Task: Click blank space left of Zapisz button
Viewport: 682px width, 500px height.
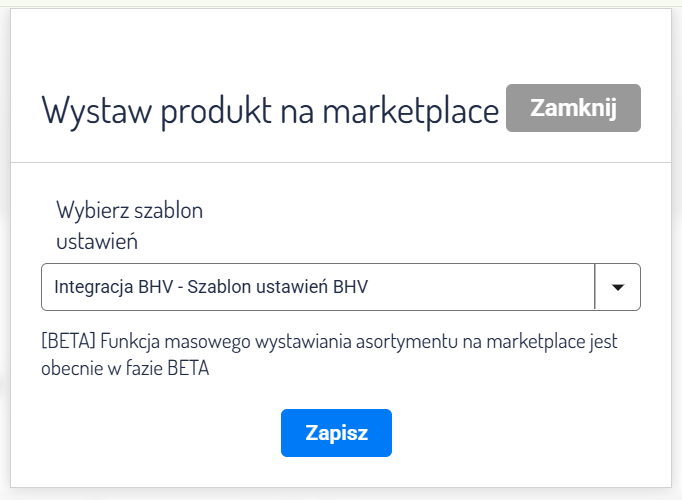Action: coord(160,433)
